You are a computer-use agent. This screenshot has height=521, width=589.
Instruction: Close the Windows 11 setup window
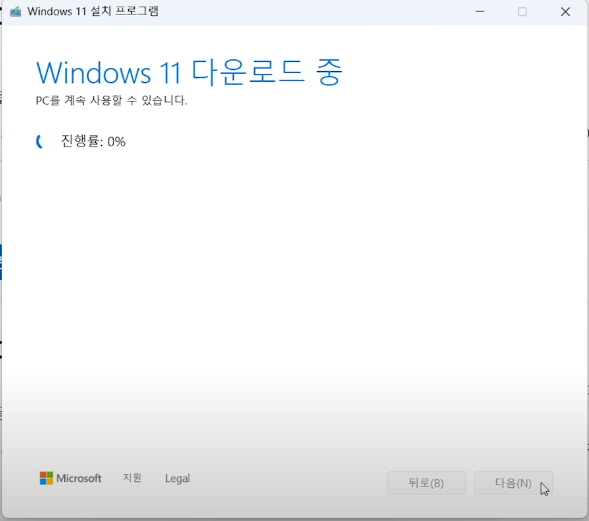click(565, 12)
